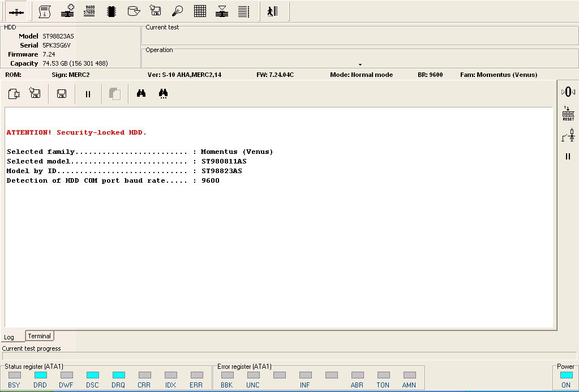Click the HDD Model value ST98823AS

tap(58, 36)
